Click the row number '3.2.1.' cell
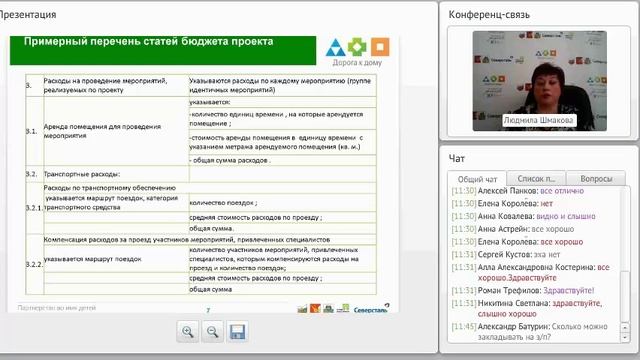 34,208
